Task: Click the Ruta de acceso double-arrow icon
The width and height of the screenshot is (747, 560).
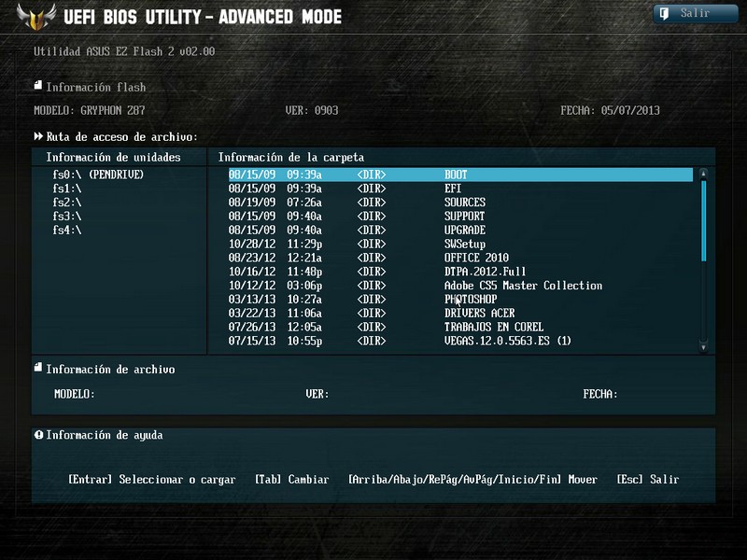Action: point(38,136)
